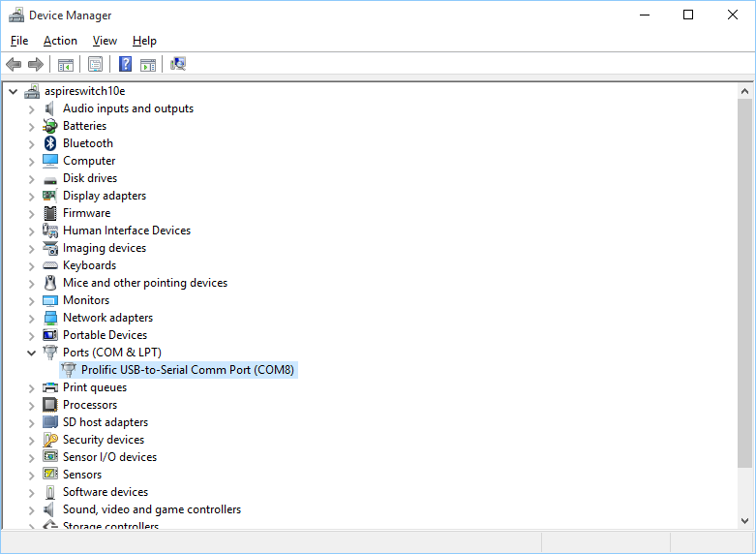756x554 pixels.
Task: Click the vertical scrollbar down arrow
Action: 745,521
